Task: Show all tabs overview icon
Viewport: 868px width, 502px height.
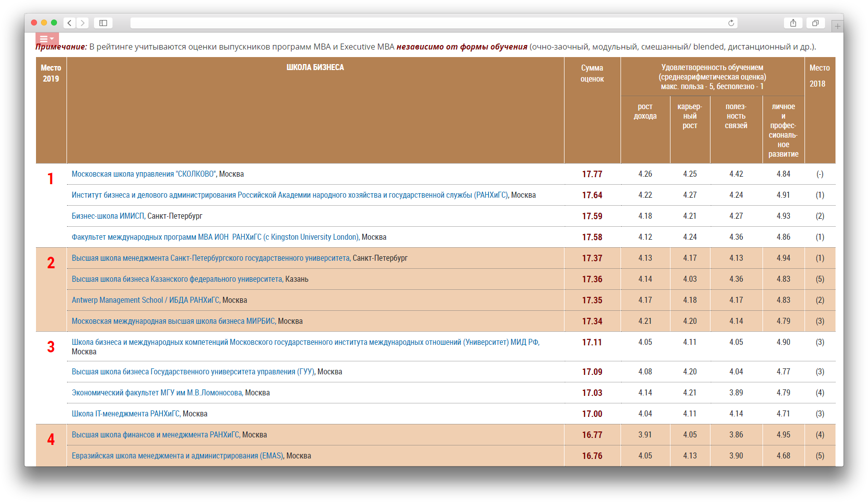Action: click(815, 23)
